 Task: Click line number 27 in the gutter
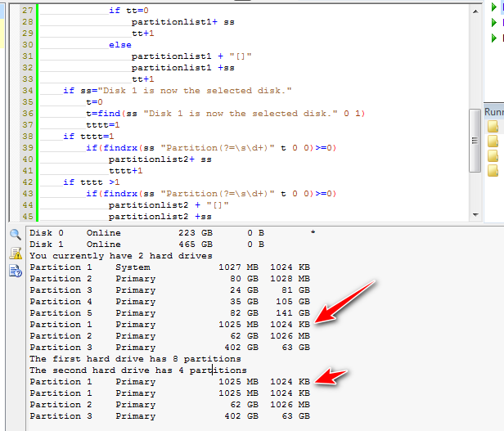(x=28, y=11)
